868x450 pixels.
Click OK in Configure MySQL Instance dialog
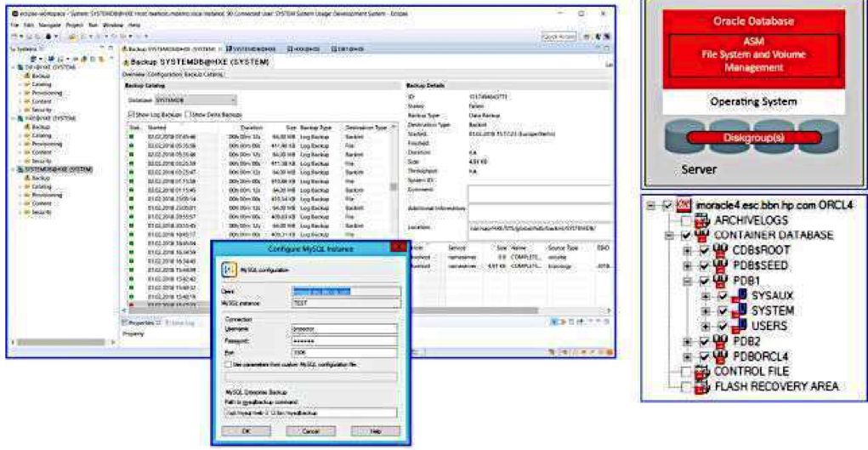tap(246, 430)
